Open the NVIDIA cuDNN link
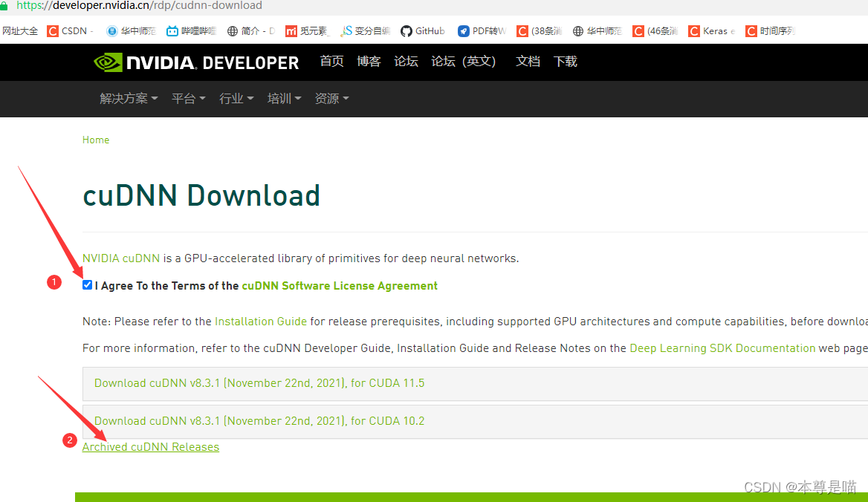The width and height of the screenshot is (868, 502). click(x=120, y=258)
